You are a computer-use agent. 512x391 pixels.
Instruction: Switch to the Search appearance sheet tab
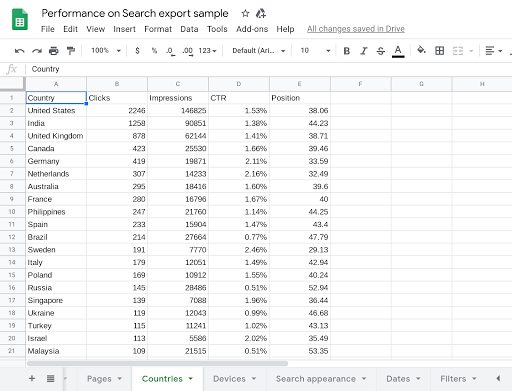316,379
